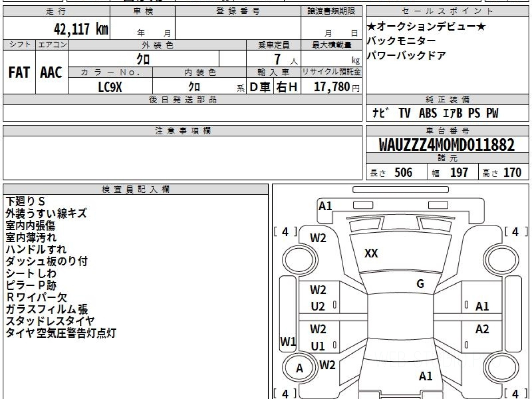Click the note 室内薄汚れ
The width and height of the screenshot is (532, 399).
coord(31,237)
